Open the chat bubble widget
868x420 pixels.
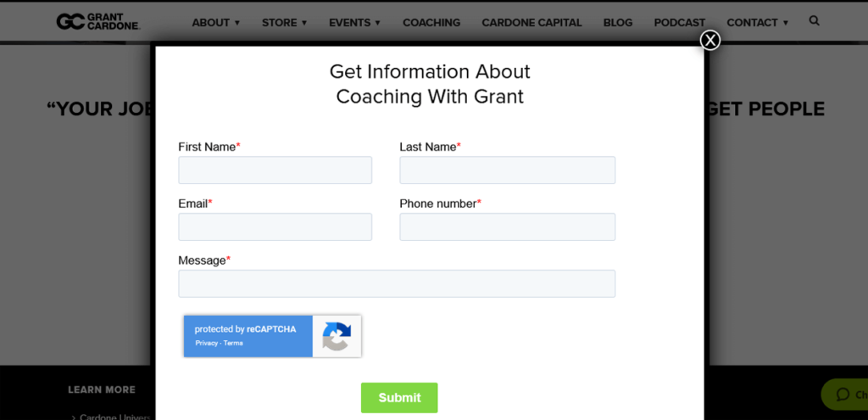[847, 395]
